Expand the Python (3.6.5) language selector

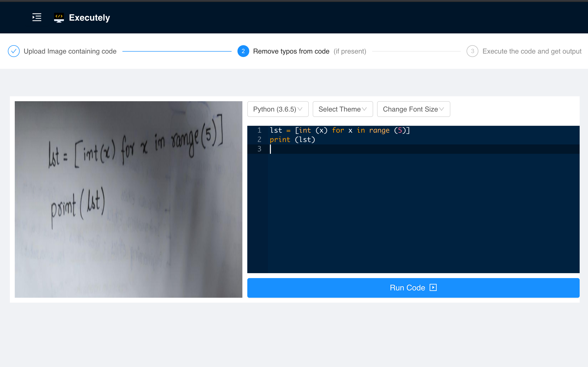pos(277,109)
